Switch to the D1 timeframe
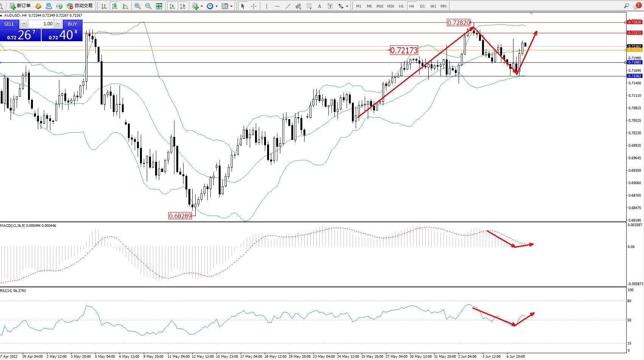This screenshot has height=360, width=644. click(422, 6)
